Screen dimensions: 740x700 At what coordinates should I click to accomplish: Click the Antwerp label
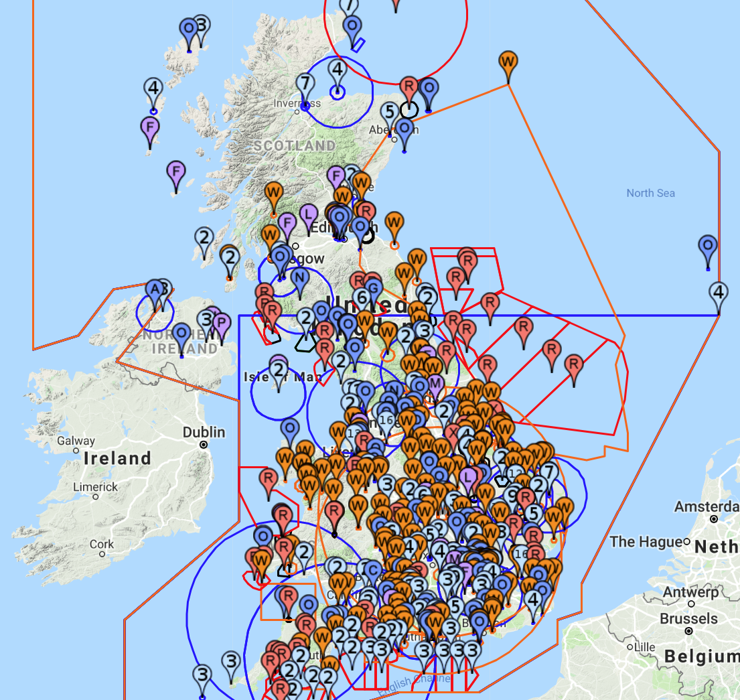pyautogui.click(x=691, y=592)
